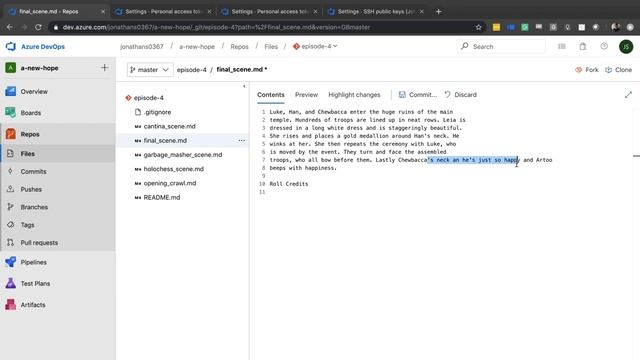The width and height of the screenshot is (640, 360).
Task: Open the JS user avatar menu
Action: pyautogui.click(x=626, y=47)
